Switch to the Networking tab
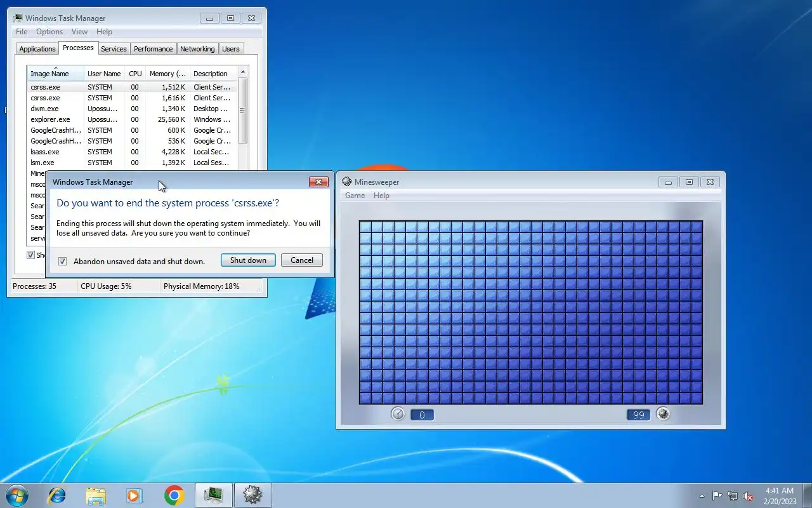Viewport: 812px width, 508px height. (197, 49)
